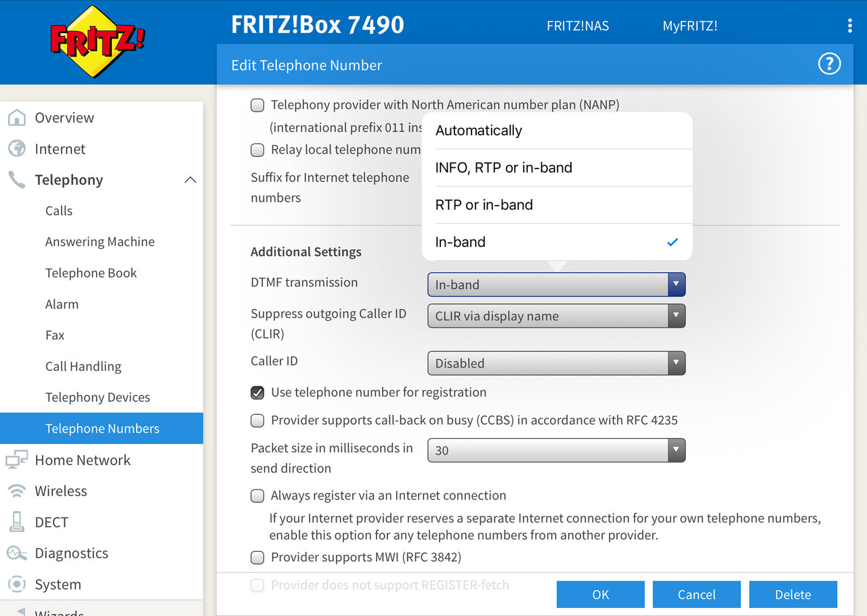Open Answering Machine in the sidebar
This screenshot has height=616, width=867.
pos(102,242)
